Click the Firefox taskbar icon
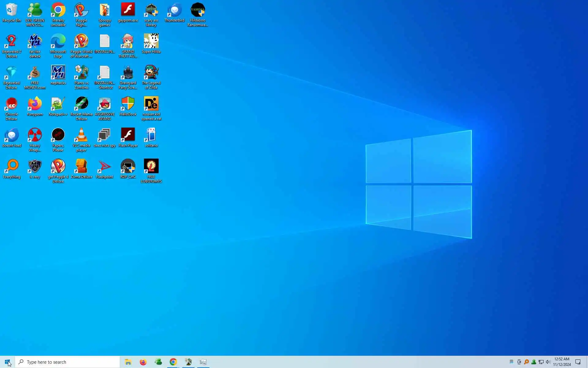The image size is (588, 368). [x=143, y=362]
